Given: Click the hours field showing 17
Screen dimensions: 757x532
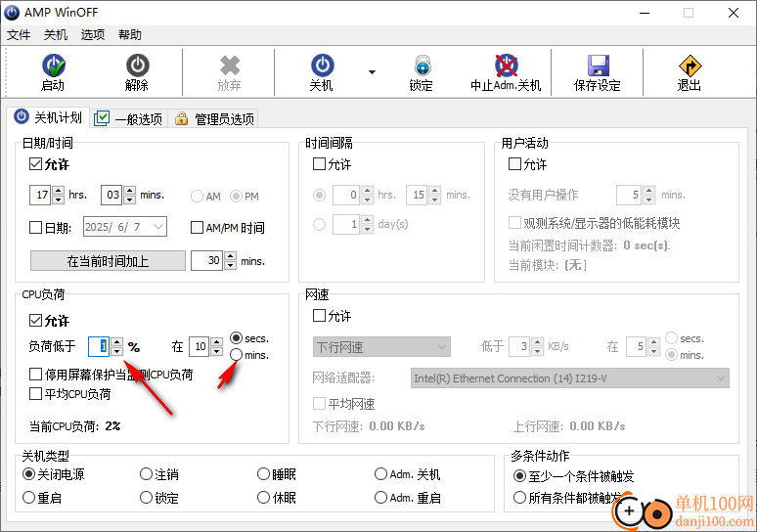Looking at the screenshot, I should (40, 195).
